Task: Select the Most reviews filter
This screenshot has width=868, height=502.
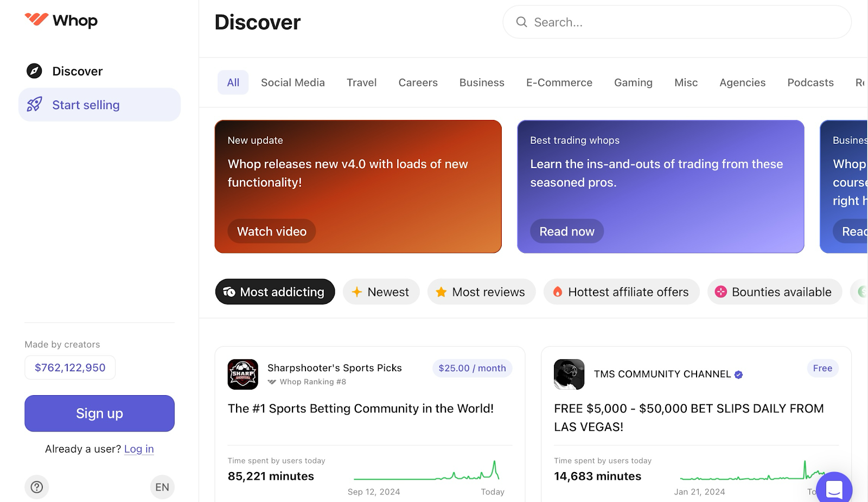Action: point(481,291)
